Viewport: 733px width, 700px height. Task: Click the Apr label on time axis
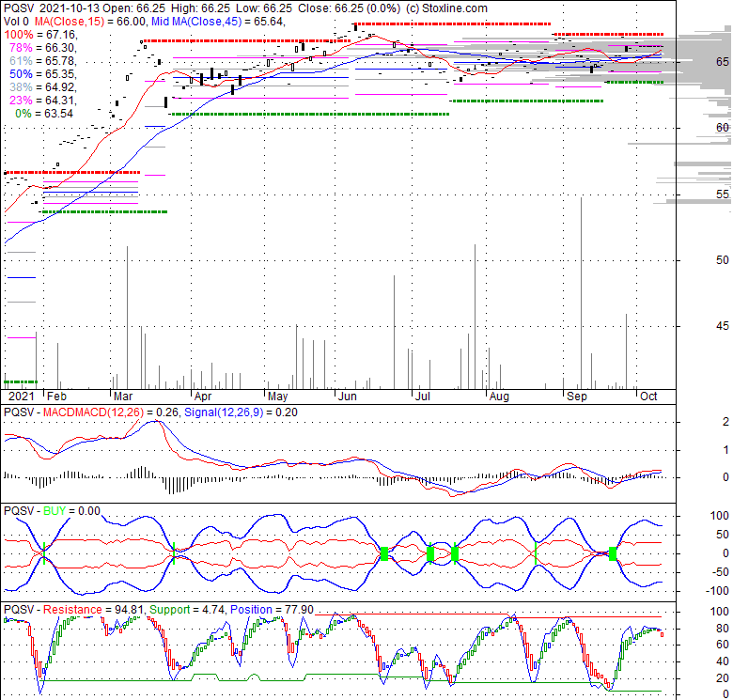coord(203,397)
